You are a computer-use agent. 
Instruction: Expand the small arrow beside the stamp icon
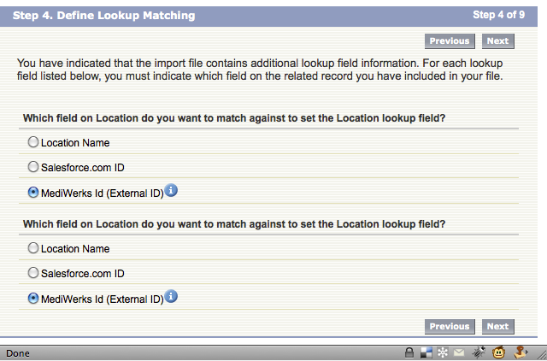(x=527, y=352)
